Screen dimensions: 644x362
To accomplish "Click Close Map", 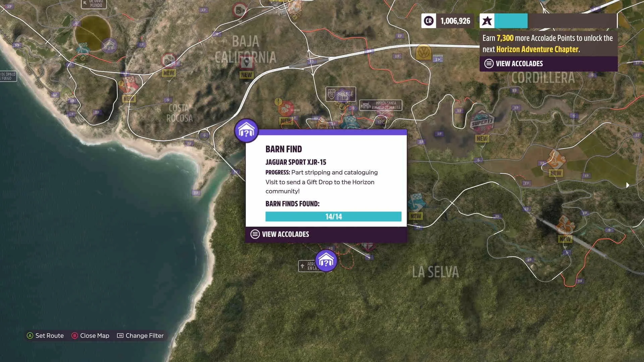I will click(x=90, y=336).
